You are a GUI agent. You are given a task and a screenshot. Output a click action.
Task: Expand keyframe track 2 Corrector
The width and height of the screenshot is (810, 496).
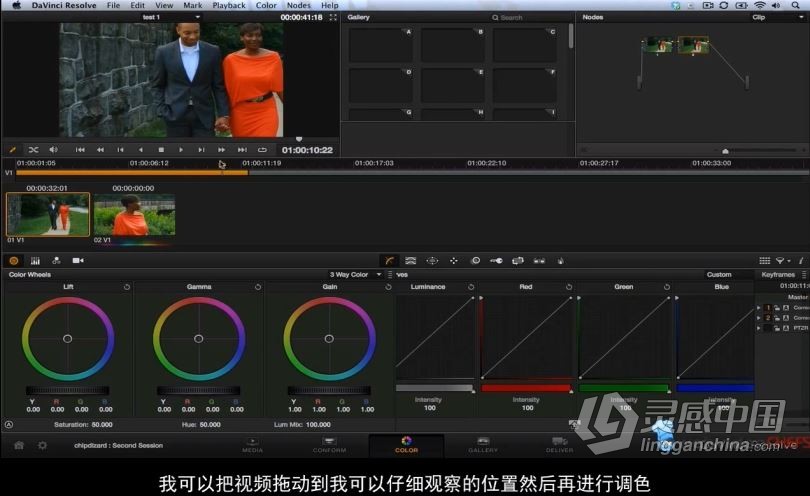[x=758, y=318]
